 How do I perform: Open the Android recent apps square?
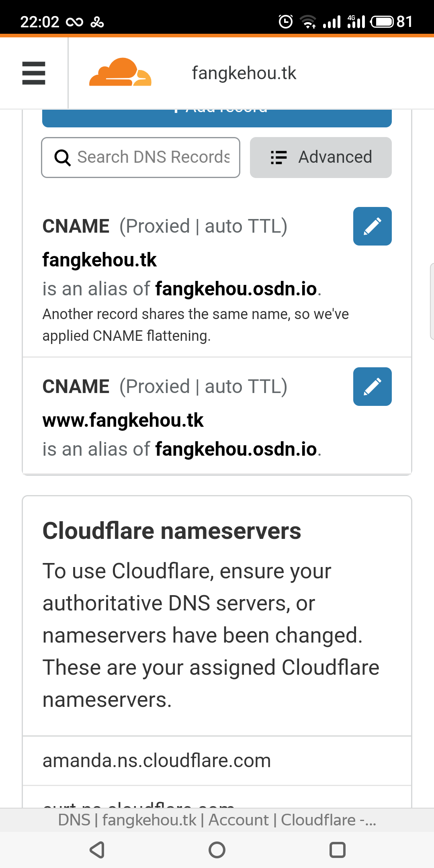point(337,850)
